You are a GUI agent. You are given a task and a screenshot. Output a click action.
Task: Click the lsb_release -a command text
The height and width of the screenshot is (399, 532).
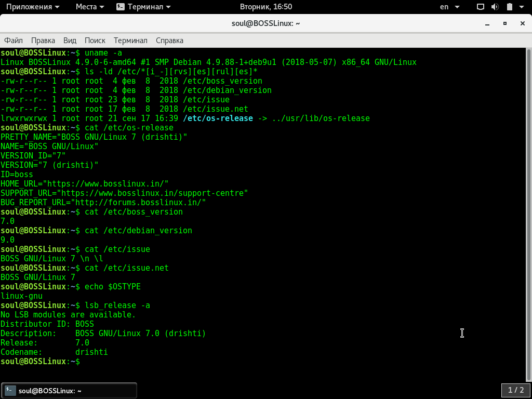pos(117,305)
